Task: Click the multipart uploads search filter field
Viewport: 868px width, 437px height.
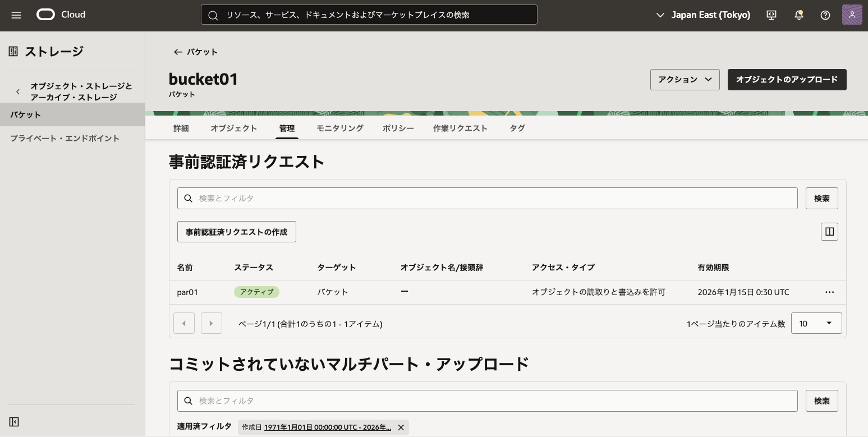Action: [x=487, y=401]
